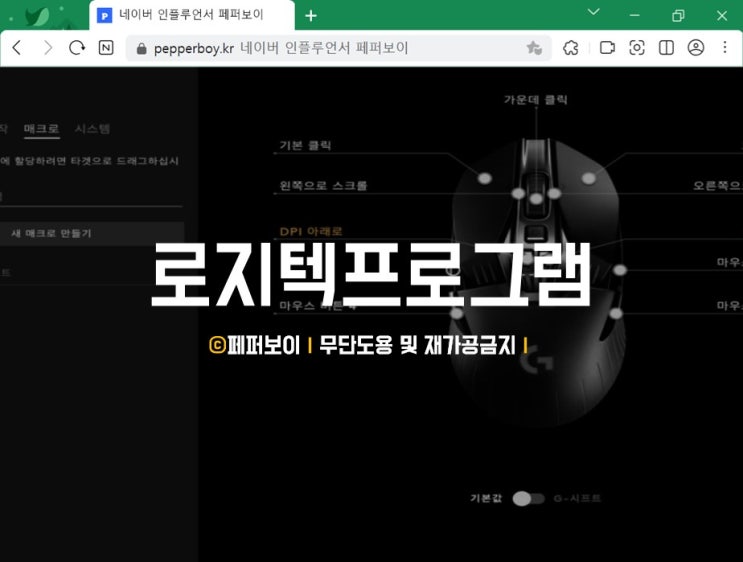Viewport: 743px width, 562px height.
Task: Click the DPI 아래로 label
Action: click(311, 231)
